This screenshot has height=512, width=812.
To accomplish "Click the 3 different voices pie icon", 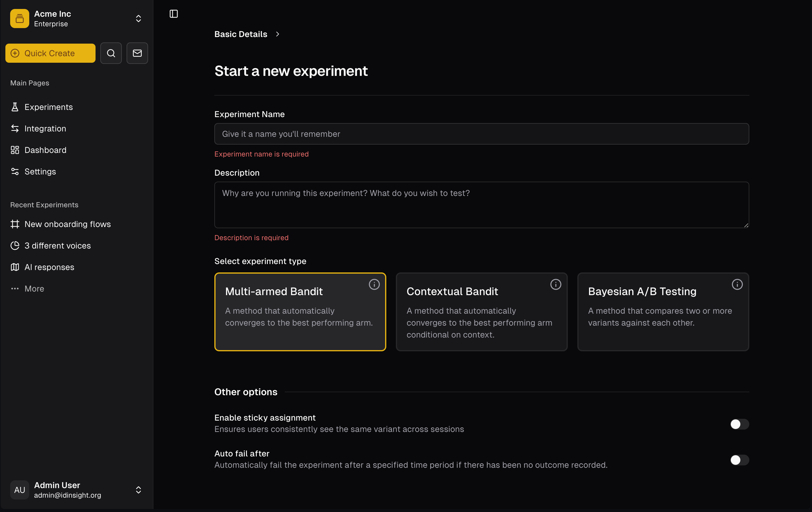I will coord(15,246).
